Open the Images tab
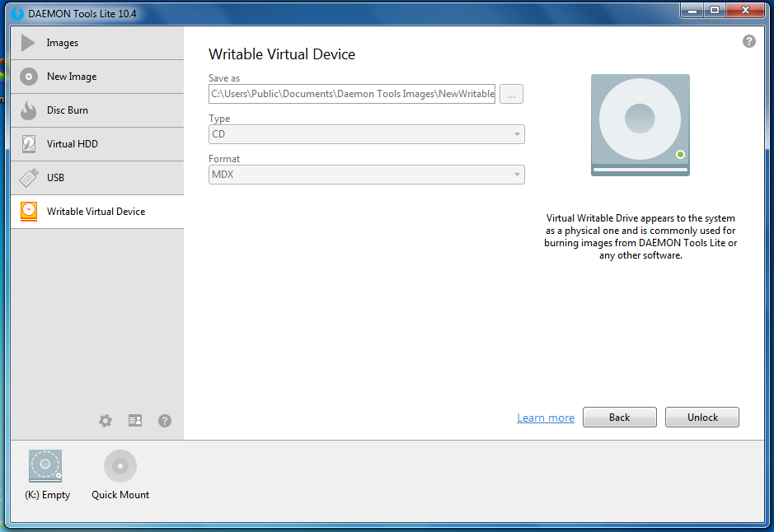 pyautogui.click(x=97, y=43)
